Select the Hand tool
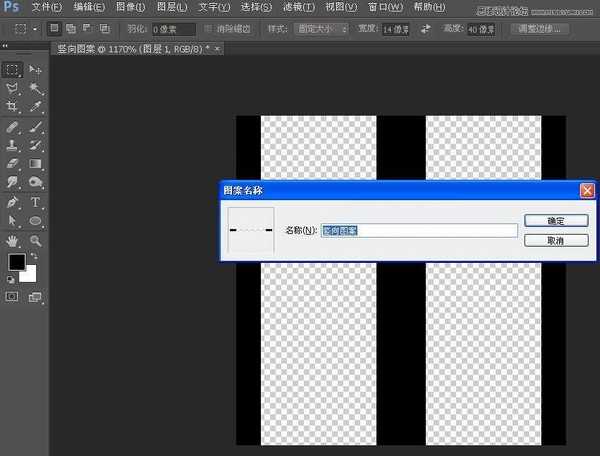 pyautogui.click(x=13, y=241)
